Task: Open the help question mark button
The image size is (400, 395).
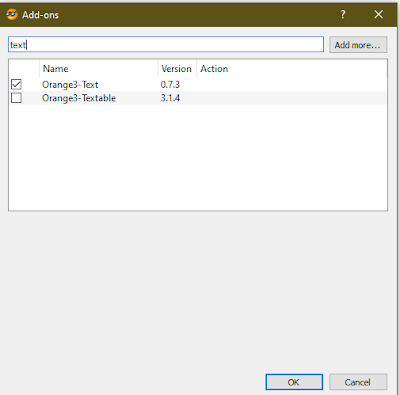Action: coord(343,14)
